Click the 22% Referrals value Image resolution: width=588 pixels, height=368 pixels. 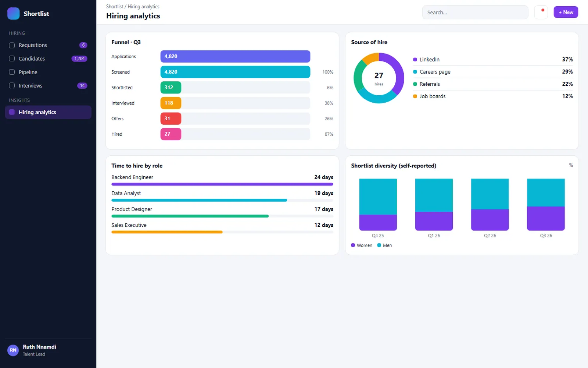[567, 84]
